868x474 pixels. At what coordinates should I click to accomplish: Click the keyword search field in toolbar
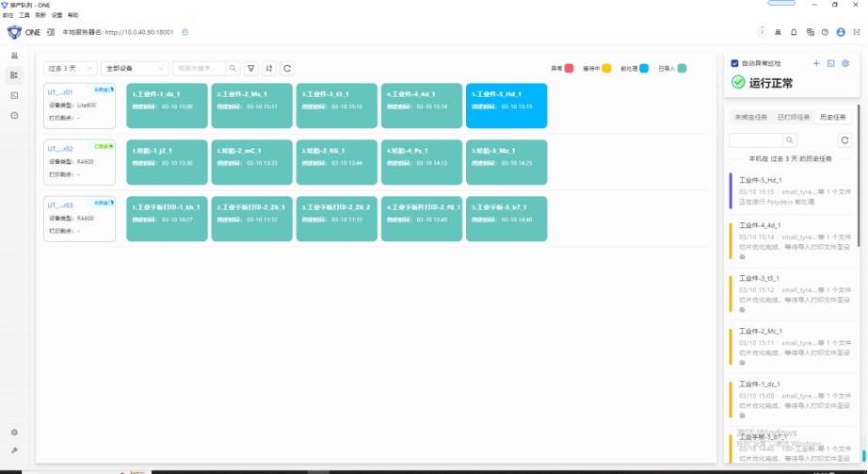coord(200,69)
